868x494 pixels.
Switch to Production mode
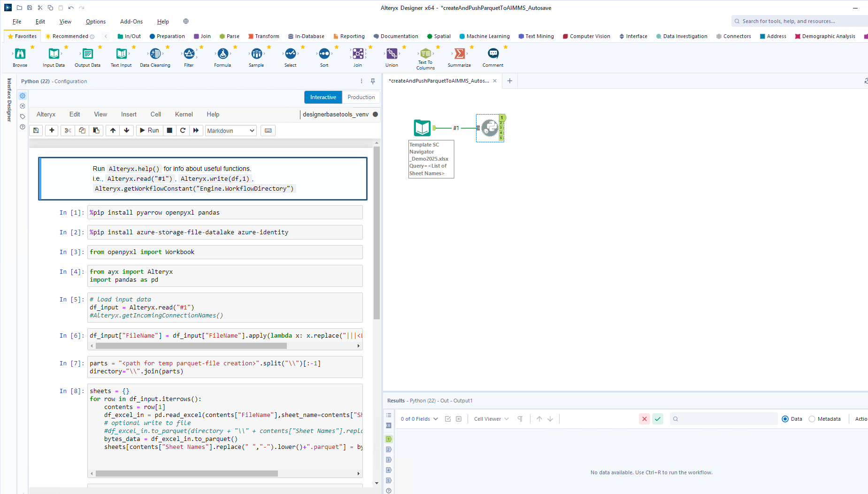tap(361, 97)
